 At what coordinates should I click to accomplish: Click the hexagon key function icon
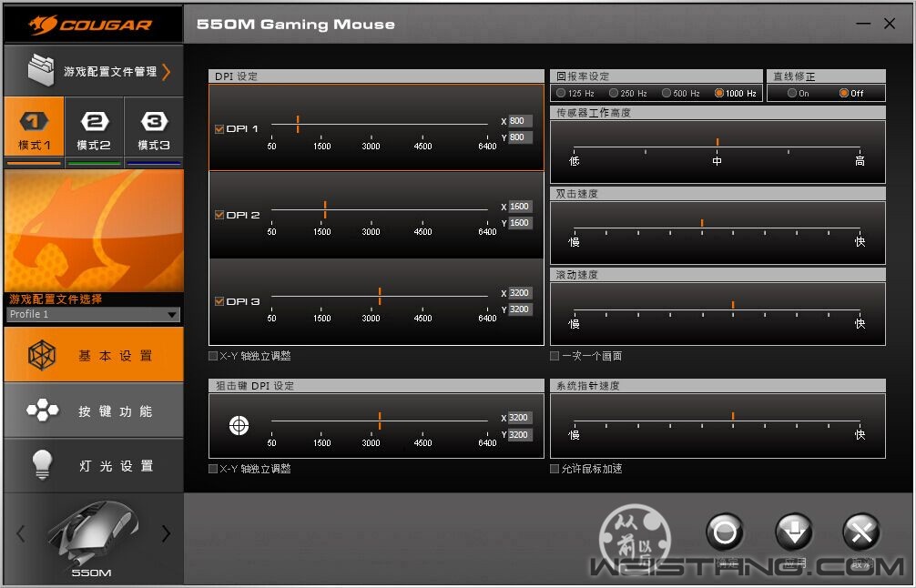43,410
